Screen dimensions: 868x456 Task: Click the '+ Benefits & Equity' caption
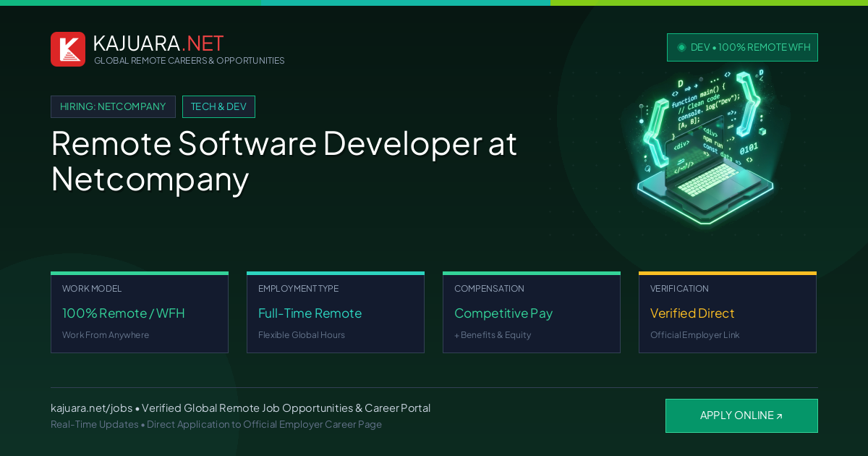(493, 335)
